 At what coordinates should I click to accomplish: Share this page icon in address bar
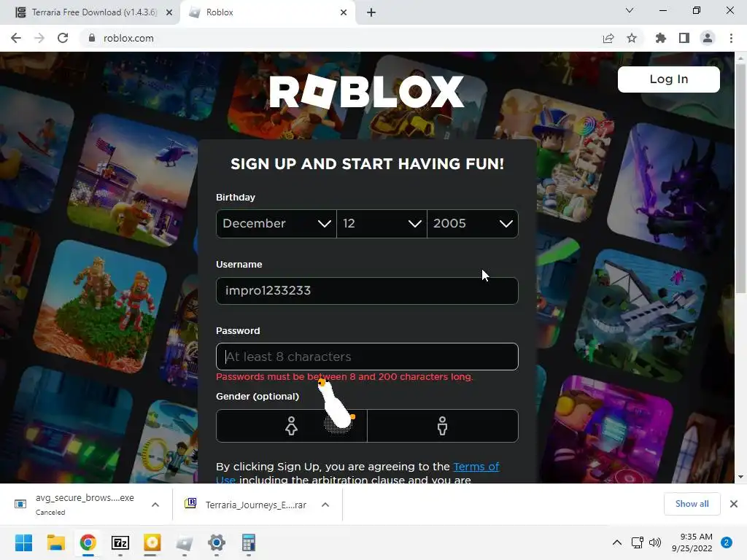coord(608,38)
